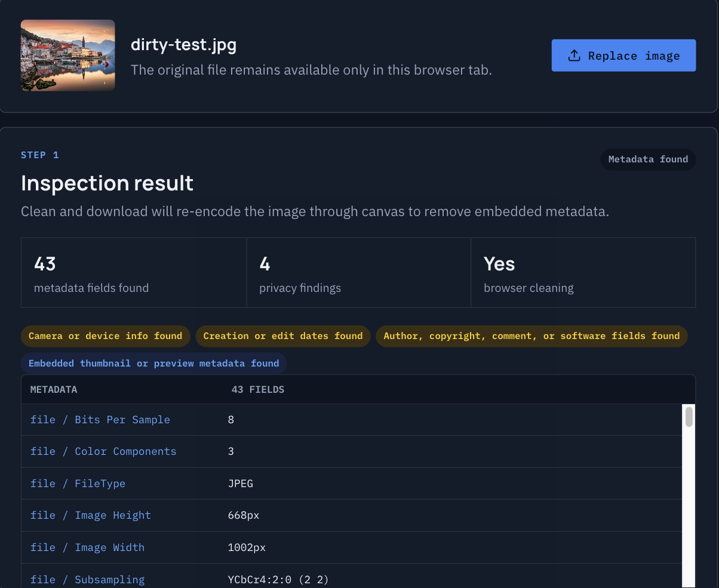The image size is (719, 588).
Task: Select the JPEG value
Action: pyautogui.click(x=241, y=484)
